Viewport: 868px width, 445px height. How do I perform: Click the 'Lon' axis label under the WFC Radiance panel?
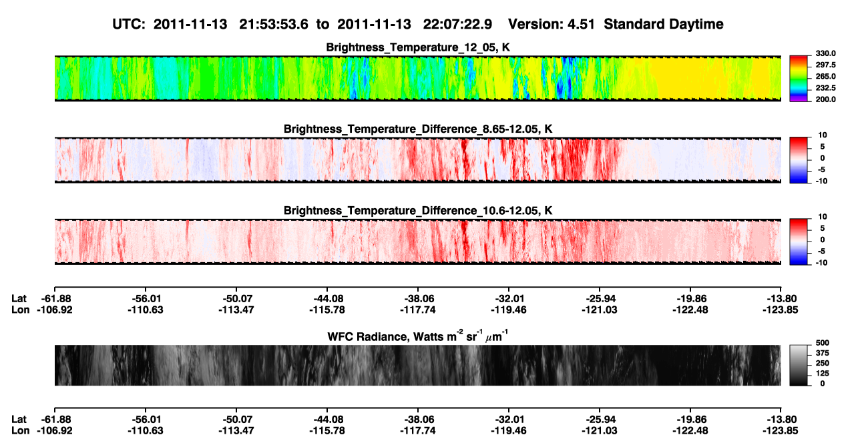[20, 432]
